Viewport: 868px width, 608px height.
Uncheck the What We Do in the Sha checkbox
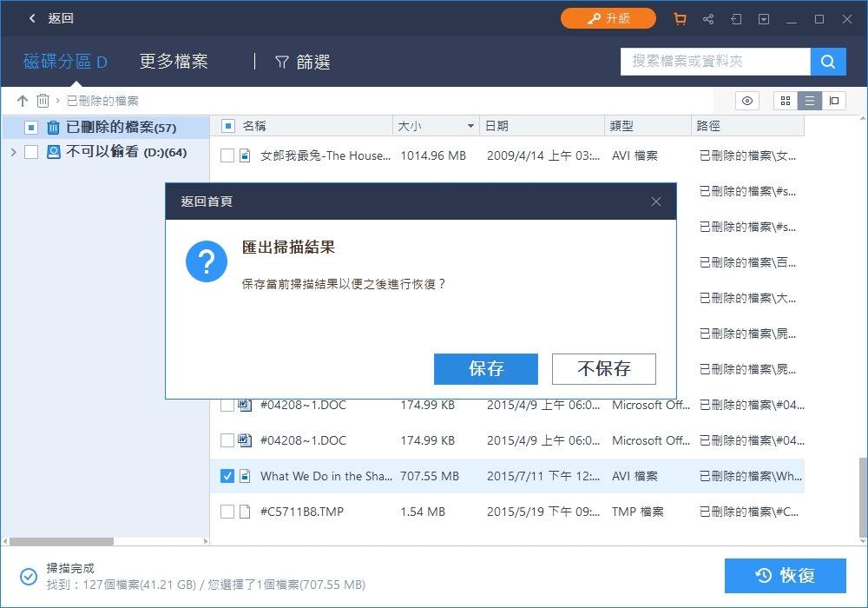tap(227, 476)
